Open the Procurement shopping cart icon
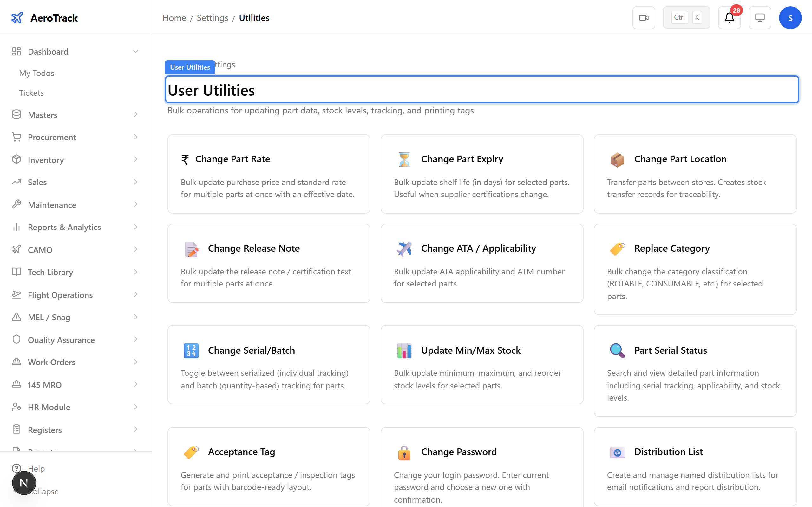 17,137
